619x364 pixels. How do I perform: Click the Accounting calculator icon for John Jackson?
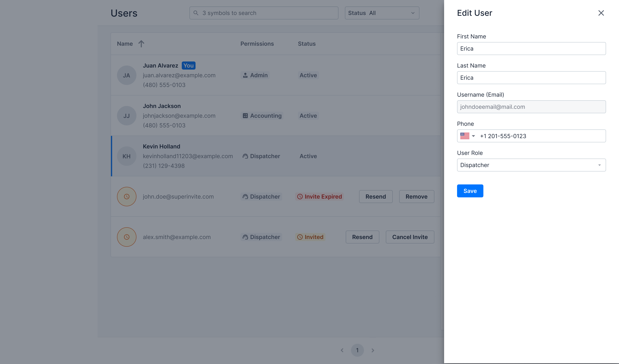245,115
